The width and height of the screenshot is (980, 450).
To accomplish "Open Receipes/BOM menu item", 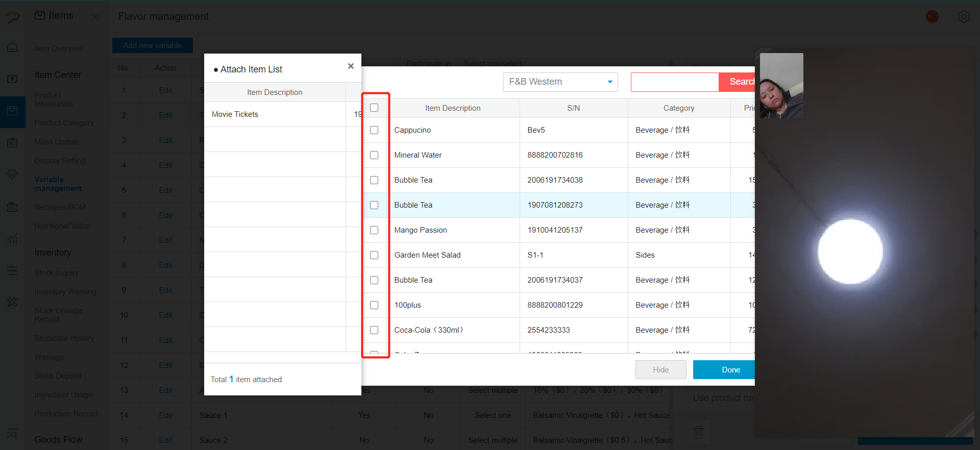I will (60, 207).
